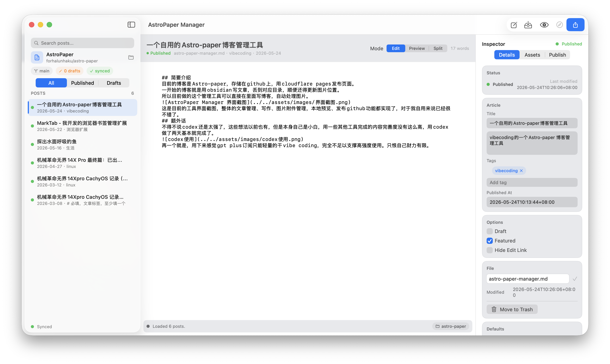Screen dimensions: 610x364
Task: Select post '探出水面呼吸的鱼'
Action: coord(83,144)
